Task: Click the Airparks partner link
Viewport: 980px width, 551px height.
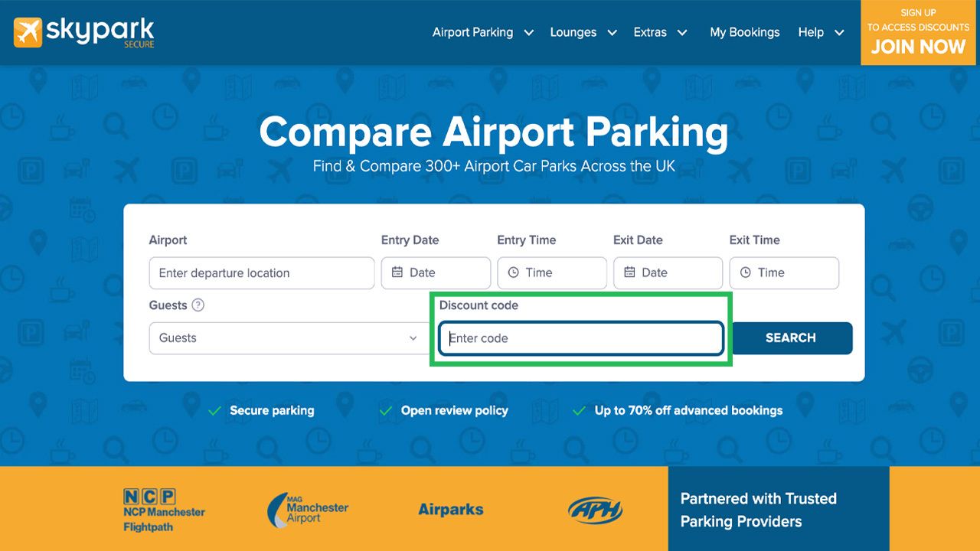Action: pyautogui.click(x=450, y=509)
